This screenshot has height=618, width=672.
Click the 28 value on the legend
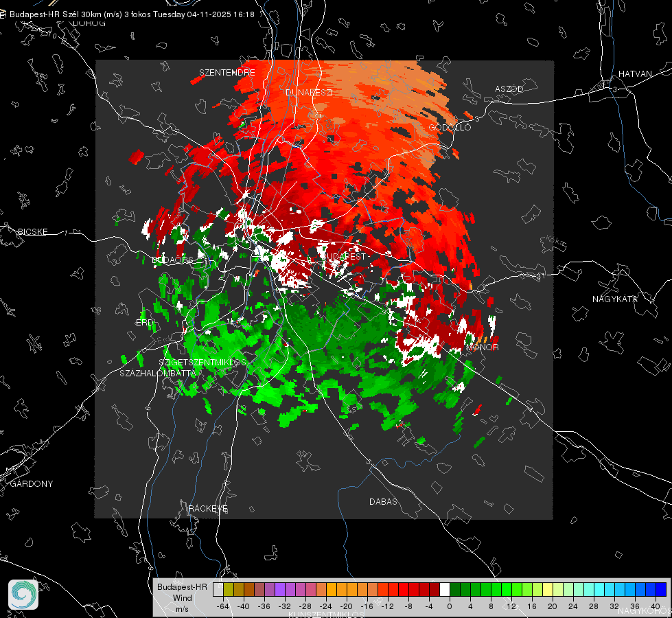593,606
